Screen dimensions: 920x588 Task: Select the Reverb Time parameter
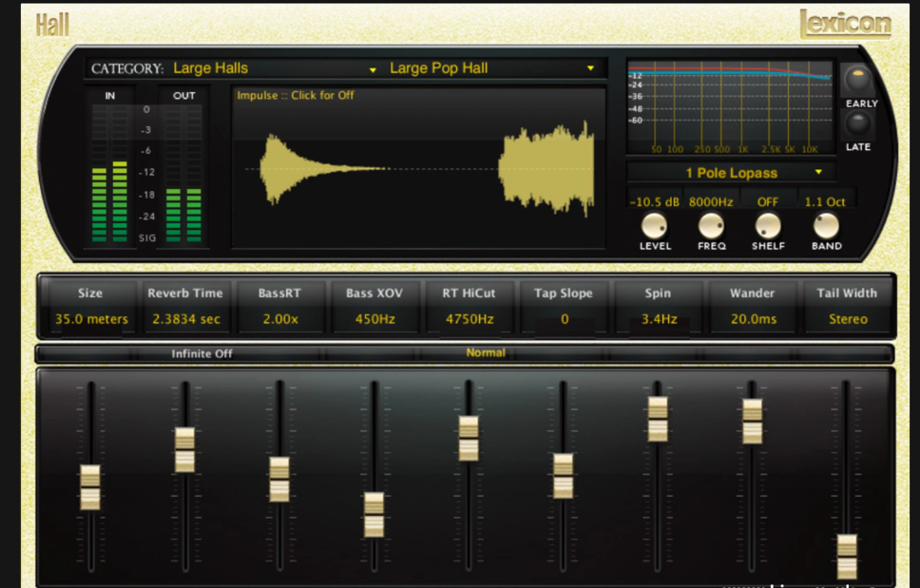(x=184, y=306)
